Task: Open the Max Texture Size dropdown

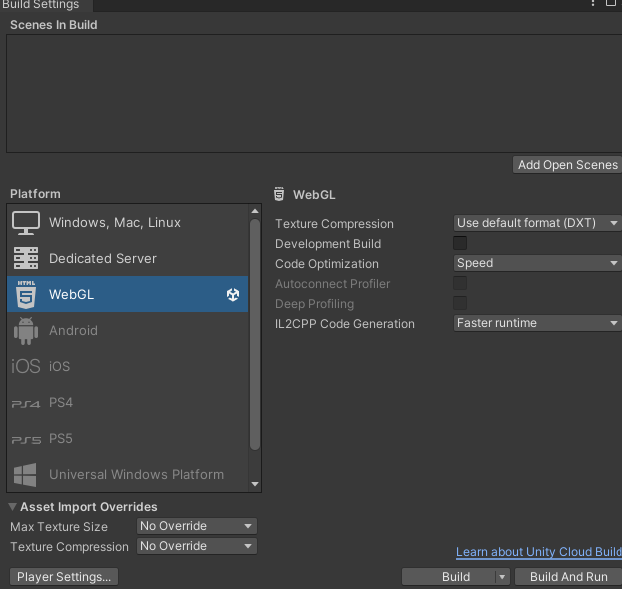Action: pyautogui.click(x=197, y=526)
